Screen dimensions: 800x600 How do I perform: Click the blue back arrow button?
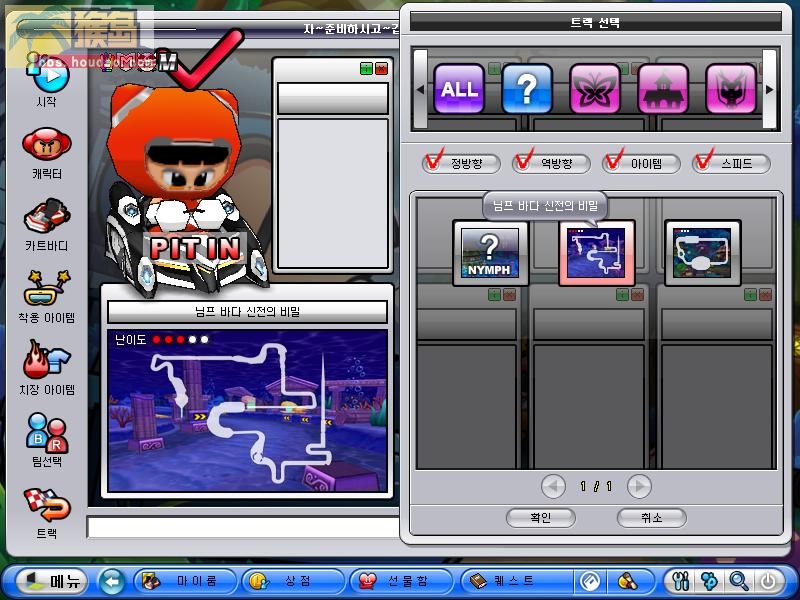coord(112,581)
